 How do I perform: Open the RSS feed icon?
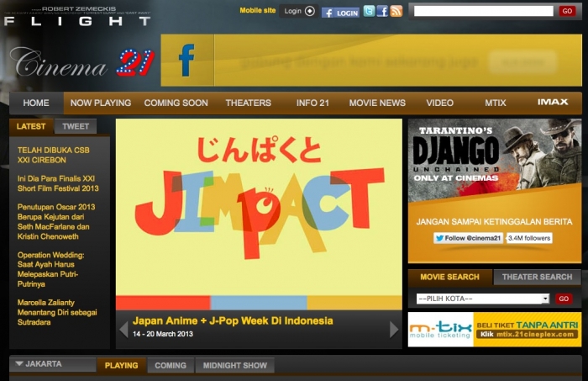396,11
